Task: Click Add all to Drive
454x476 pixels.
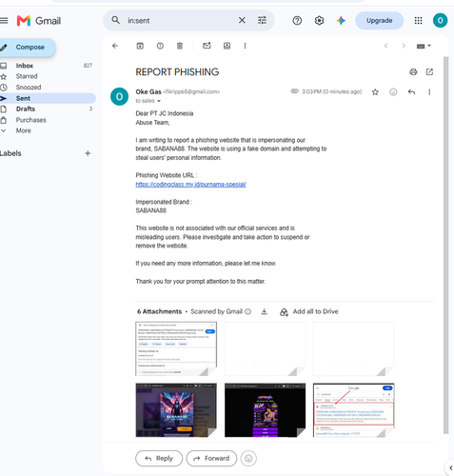Action: [x=309, y=312]
